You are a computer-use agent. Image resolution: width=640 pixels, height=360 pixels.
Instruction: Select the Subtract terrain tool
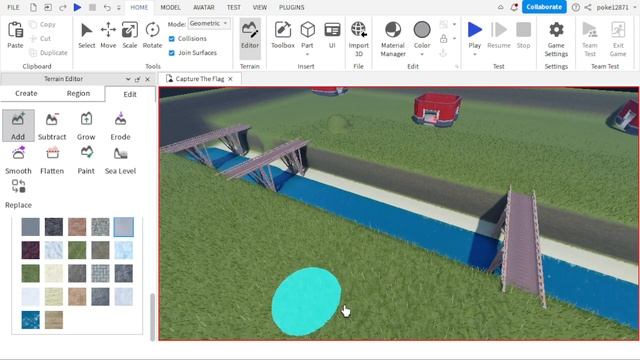[52, 126]
